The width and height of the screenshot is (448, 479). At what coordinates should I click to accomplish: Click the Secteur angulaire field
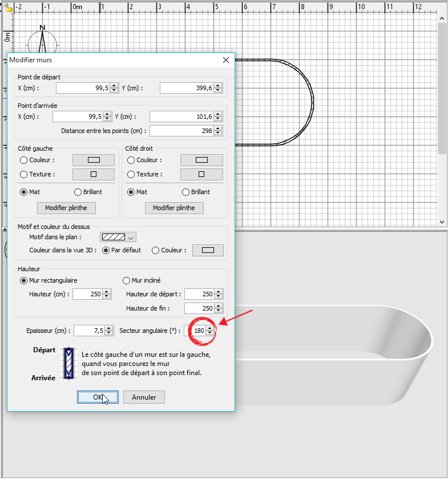pos(195,331)
